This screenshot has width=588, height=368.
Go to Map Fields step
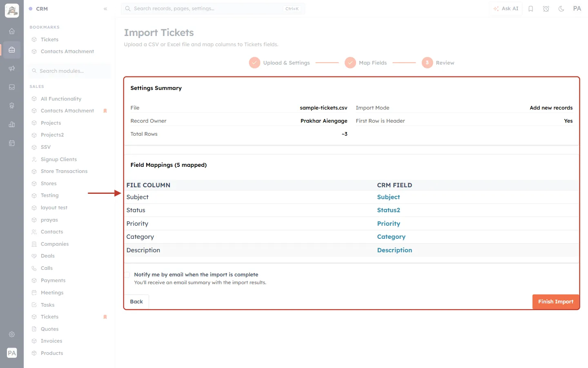click(x=366, y=63)
